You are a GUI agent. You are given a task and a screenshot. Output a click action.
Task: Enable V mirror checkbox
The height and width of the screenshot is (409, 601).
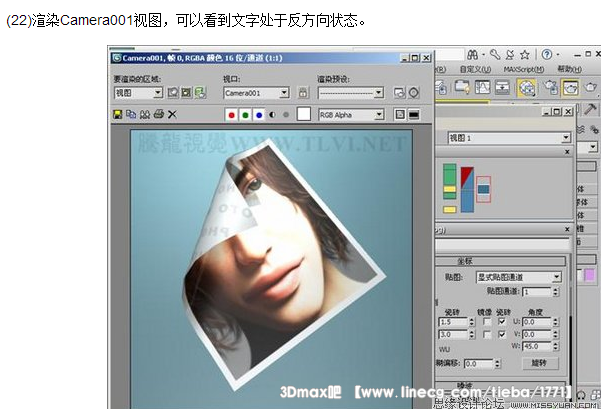(487, 334)
